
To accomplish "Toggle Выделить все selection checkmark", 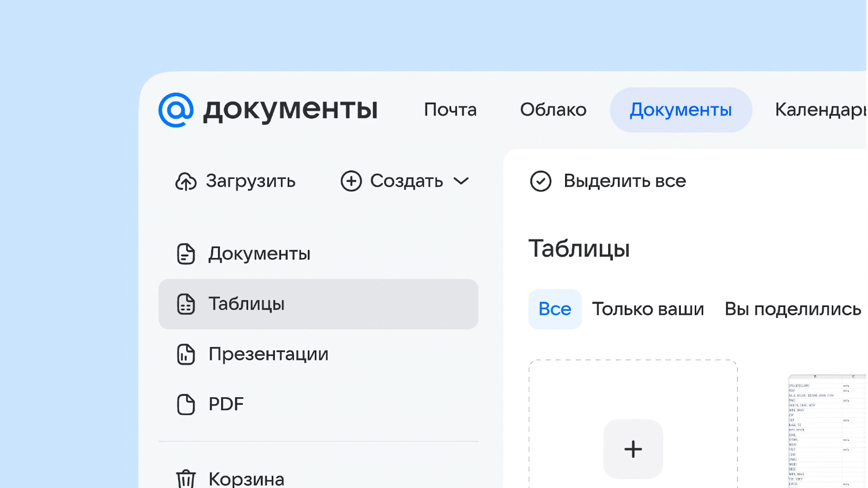I will click(541, 182).
